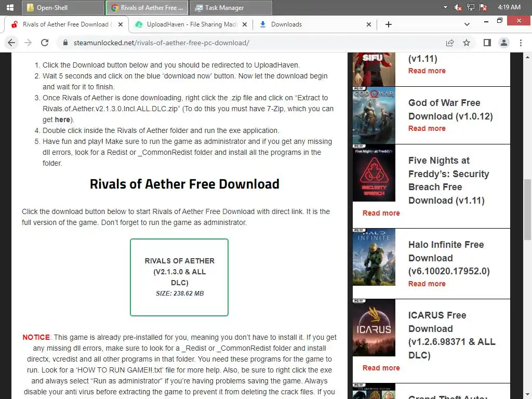
Task: Open the FNAF Security Breach cover thumbnail
Action: click(374, 173)
